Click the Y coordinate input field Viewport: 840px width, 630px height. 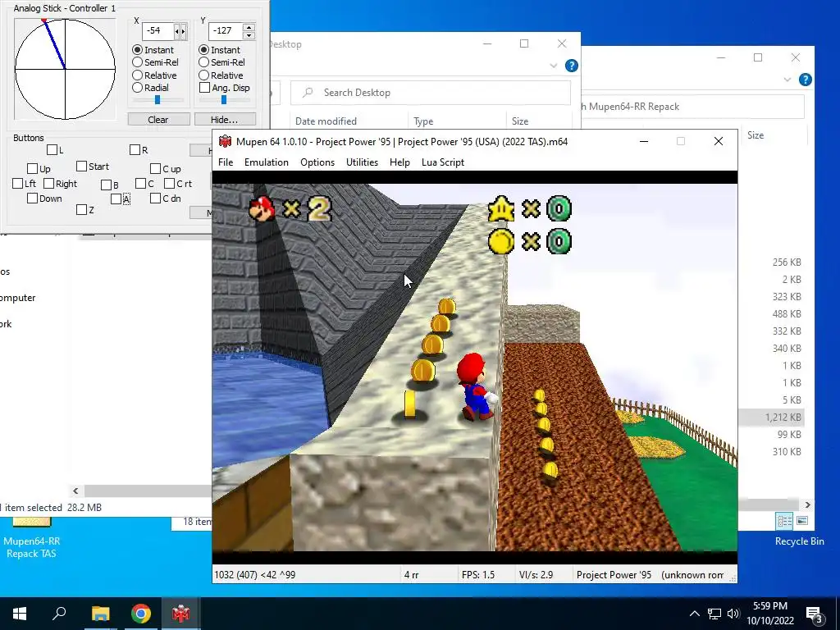225,31
